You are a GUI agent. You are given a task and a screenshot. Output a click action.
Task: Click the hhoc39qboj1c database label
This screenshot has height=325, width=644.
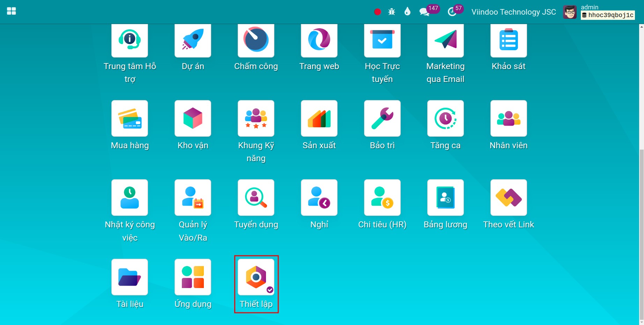(608, 15)
